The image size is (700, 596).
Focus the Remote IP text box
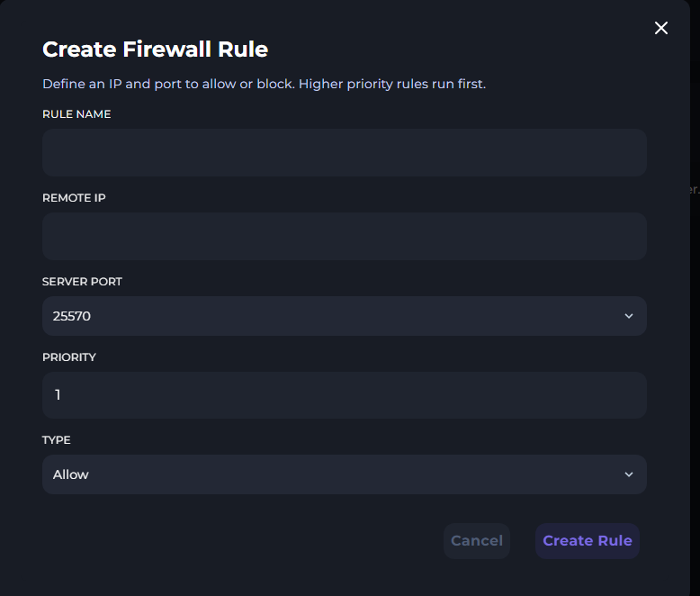point(344,236)
